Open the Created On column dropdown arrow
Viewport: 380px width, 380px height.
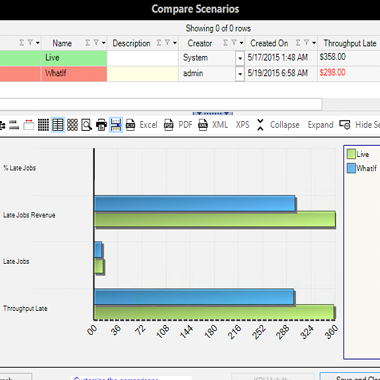click(x=314, y=43)
